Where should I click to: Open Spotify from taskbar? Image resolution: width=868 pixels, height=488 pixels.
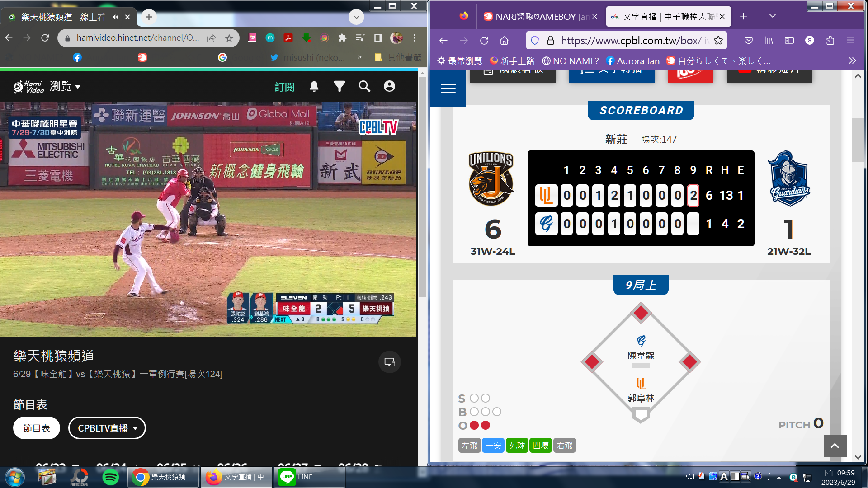point(111,477)
